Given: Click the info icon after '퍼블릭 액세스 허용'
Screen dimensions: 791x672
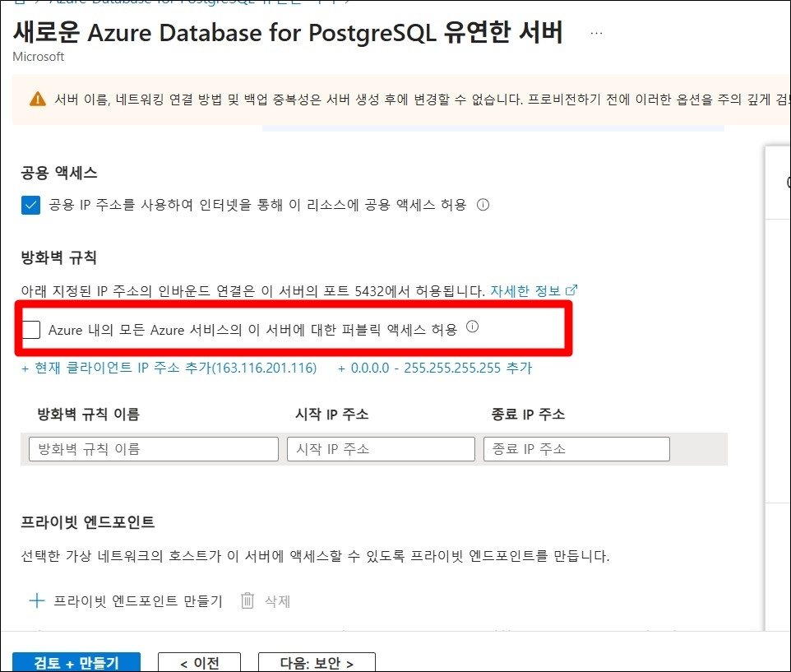Looking at the screenshot, I should [472, 327].
